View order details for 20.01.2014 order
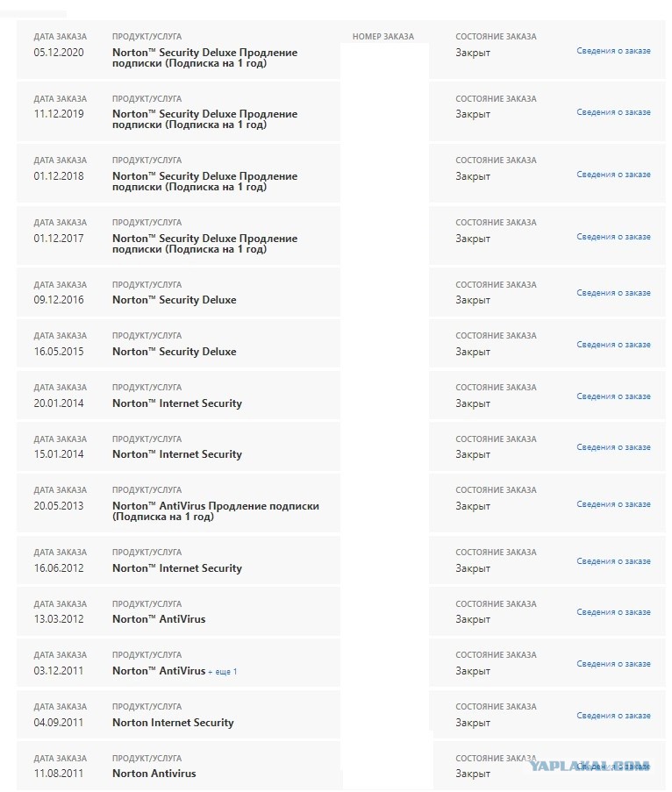 [613, 396]
